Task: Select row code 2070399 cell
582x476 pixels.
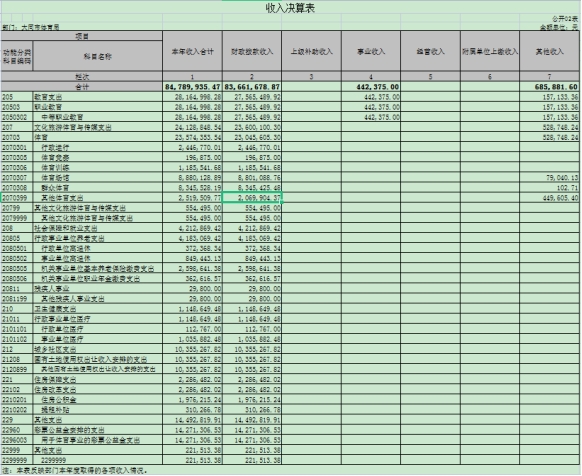Action: tap(17, 198)
